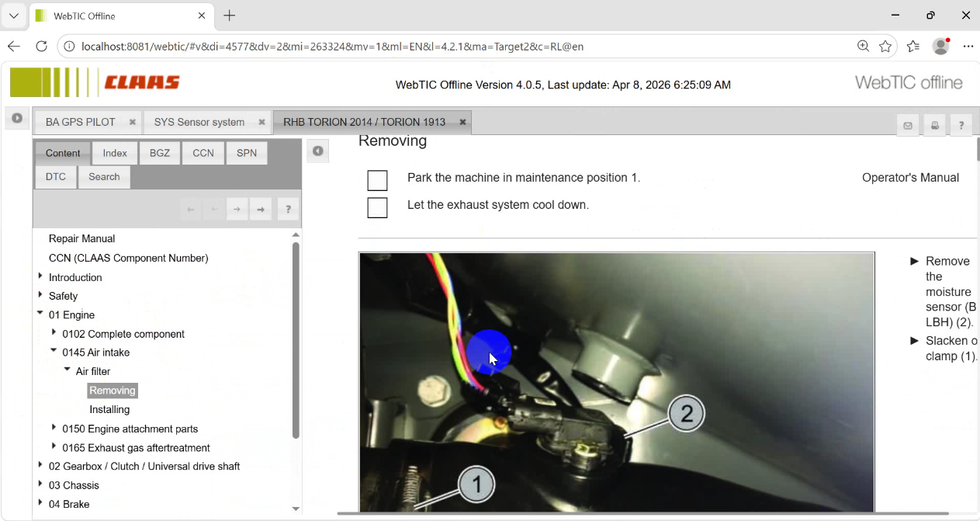Screen dimensions: 980x521
Task: Tick the 'Let the exhaust system cool down' box
Action: pyautogui.click(x=377, y=208)
